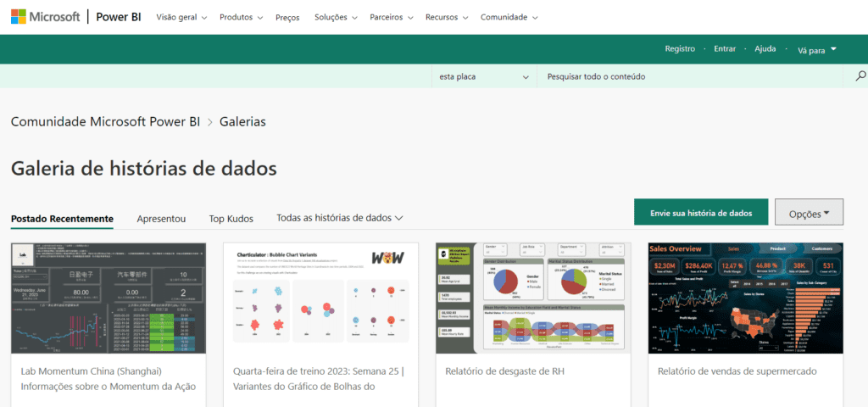This screenshot has width=868, height=407.
Task: Open the HR attrition report thumbnail
Action: pyautogui.click(x=533, y=298)
